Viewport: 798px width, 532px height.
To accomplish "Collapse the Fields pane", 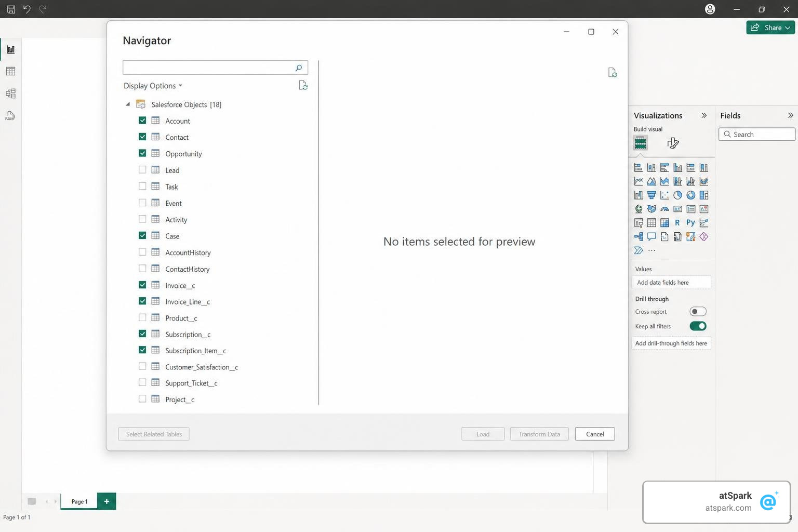I will [790, 115].
